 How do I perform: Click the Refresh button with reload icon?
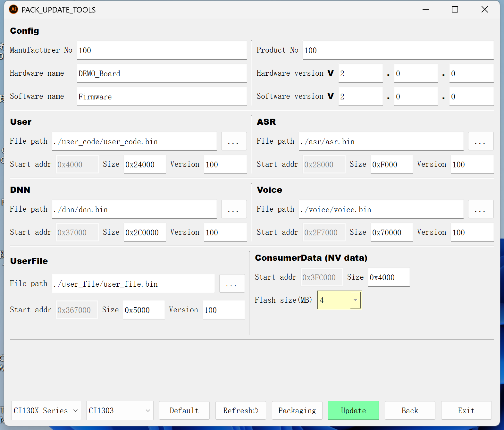(x=240, y=410)
